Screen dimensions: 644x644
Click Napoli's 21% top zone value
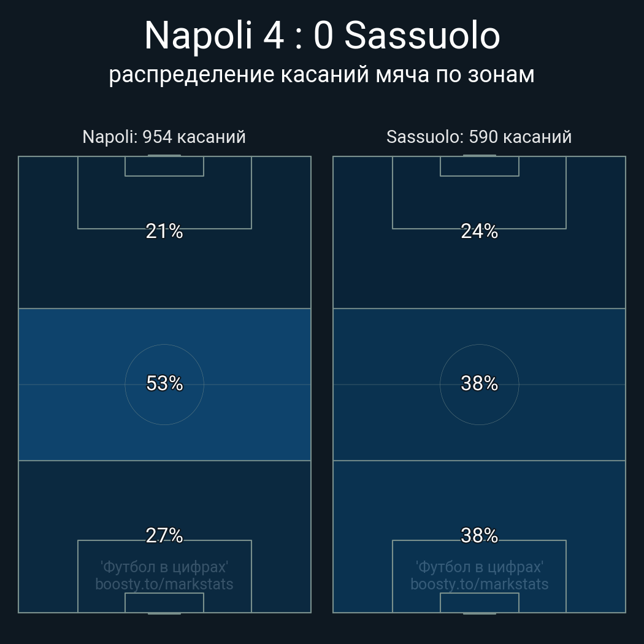164,231
